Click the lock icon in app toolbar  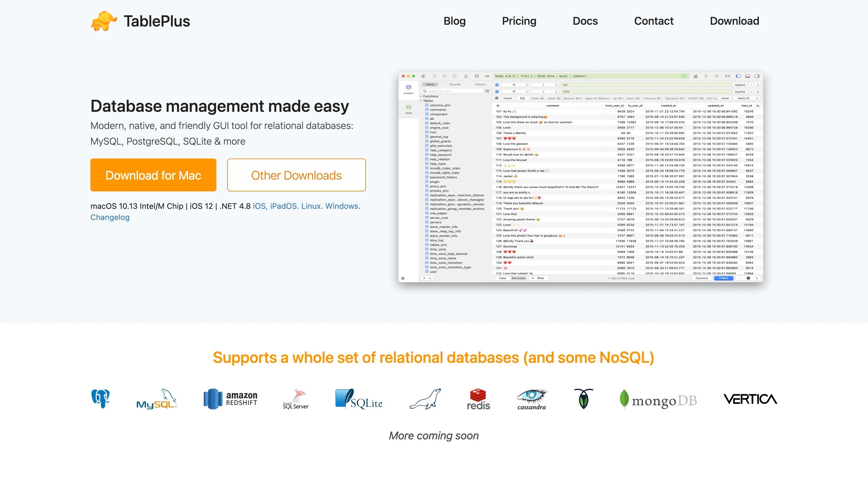click(466, 76)
